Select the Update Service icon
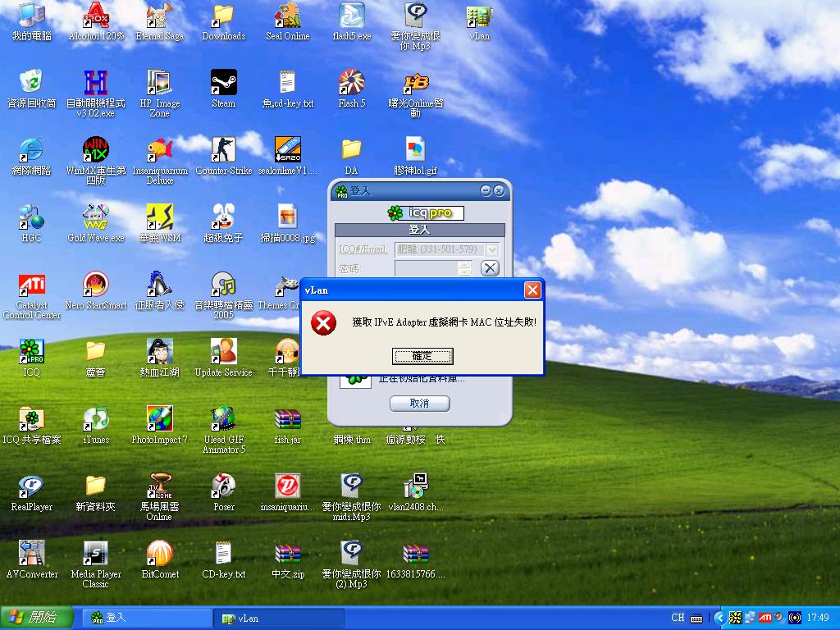Image resolution: width=840 pixels, height=630 pixels. pos(223,358)
